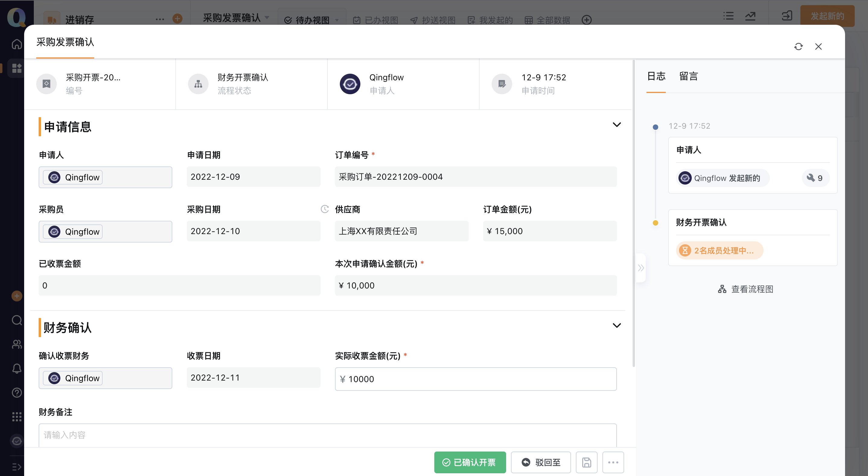Click the 驳回至 button
Image resolution: width=868 pixels, height=476 pixels.
tap(541, 462)
